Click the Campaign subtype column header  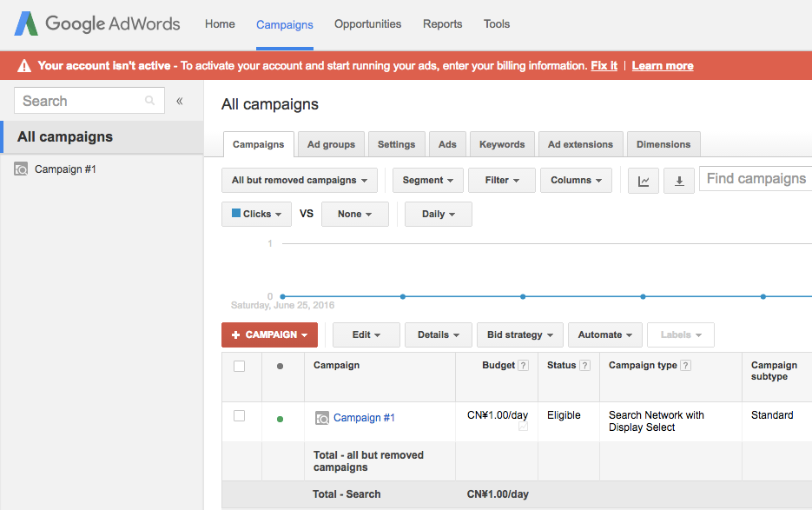coord(774,371)
